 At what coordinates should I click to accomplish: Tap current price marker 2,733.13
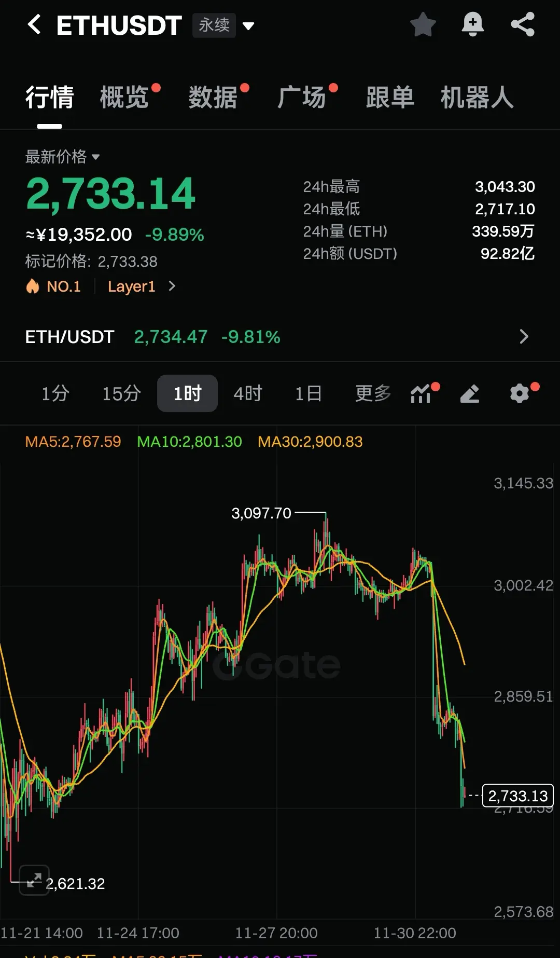pos(517,796)
